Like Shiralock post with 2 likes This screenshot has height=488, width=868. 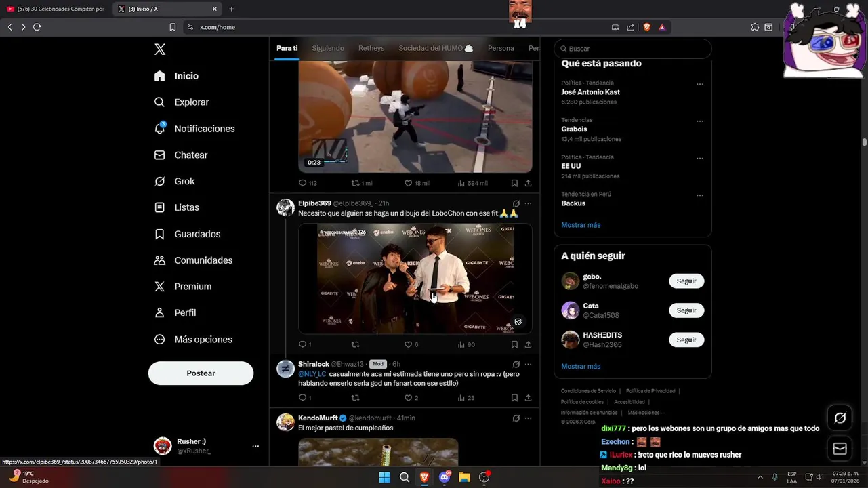click(411, 398)
